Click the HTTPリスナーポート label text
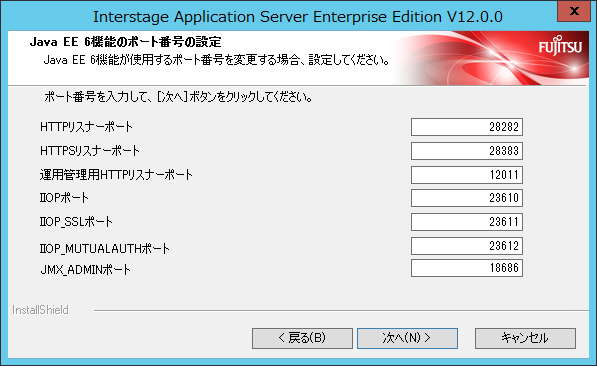 tap(86, 127)
